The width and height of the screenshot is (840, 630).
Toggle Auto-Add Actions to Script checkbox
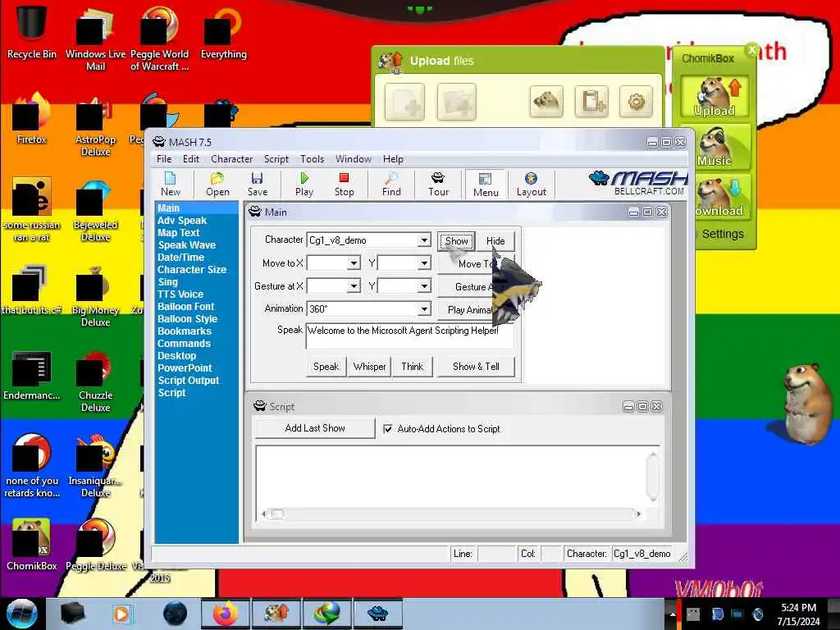387,428
